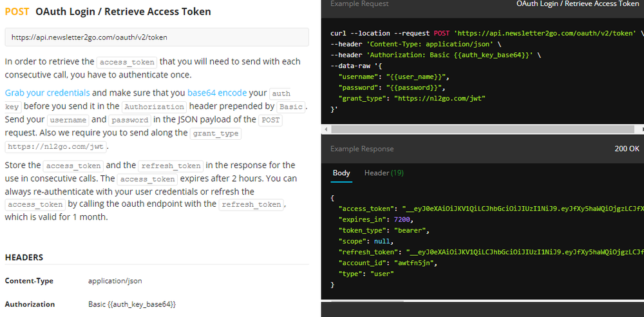644x317 pixels.
Task: Click the 'OAuth Login' title in the request panel header
Action: click(578, 4)
